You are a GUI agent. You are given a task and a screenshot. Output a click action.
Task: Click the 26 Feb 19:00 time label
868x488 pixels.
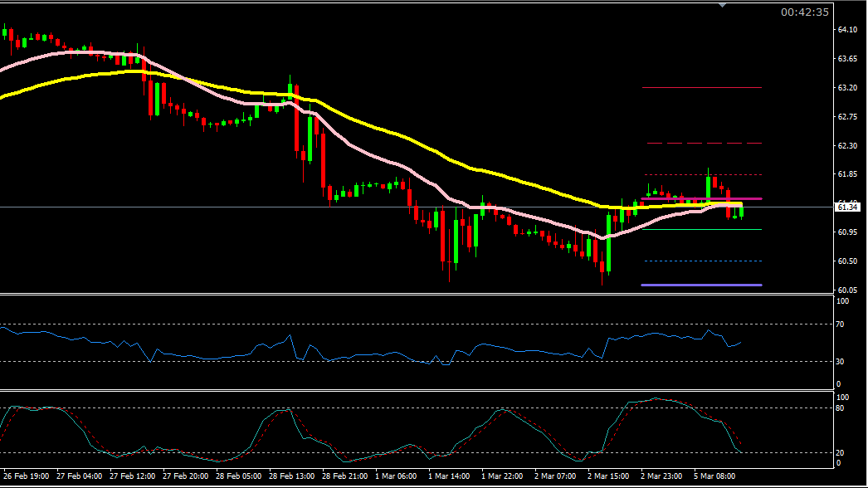(x=26, y=476)
